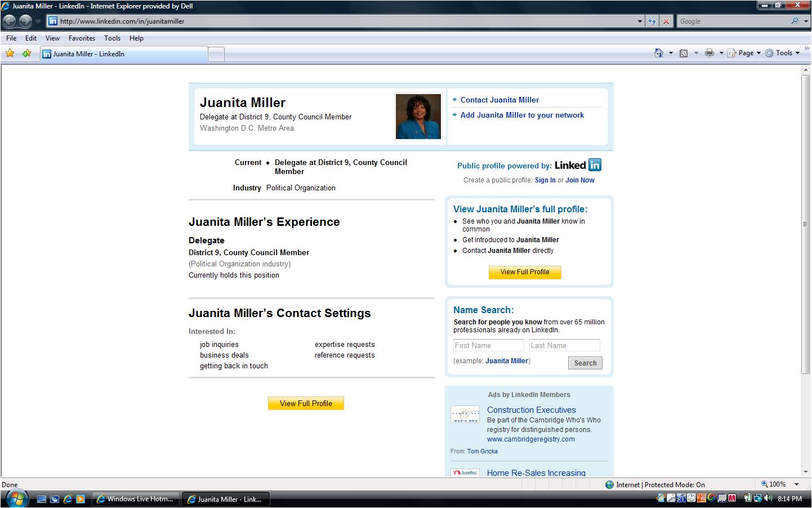Viewport: 812px width, 508px height.
Task: Open the recent pages dropdown arrow
Action: point(38,21)
